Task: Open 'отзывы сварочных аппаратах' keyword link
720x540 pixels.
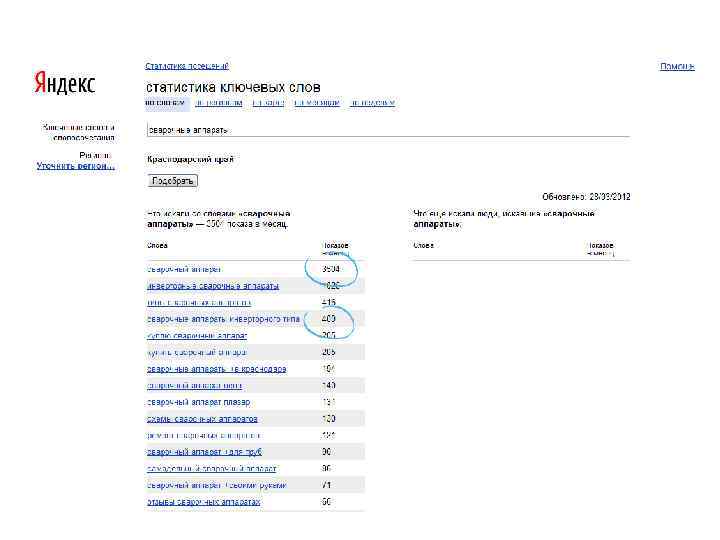Action: [203, 502]
